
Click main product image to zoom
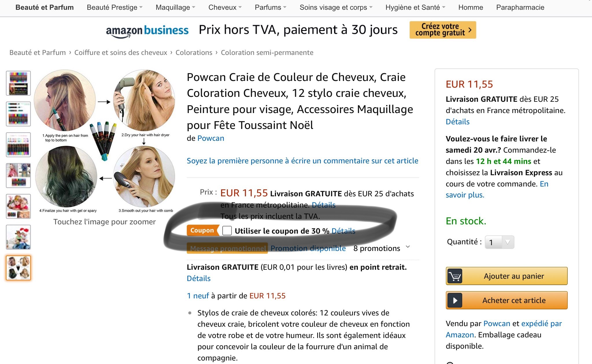click(x=105, y=142)
